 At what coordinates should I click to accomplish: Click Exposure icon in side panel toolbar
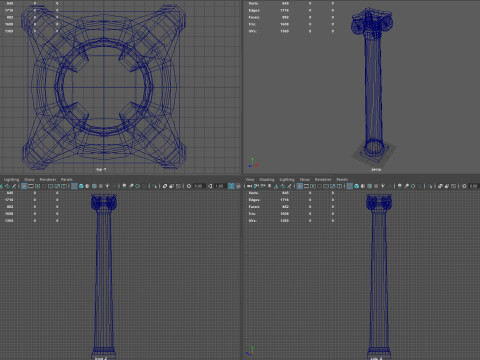tap(464, 186)
